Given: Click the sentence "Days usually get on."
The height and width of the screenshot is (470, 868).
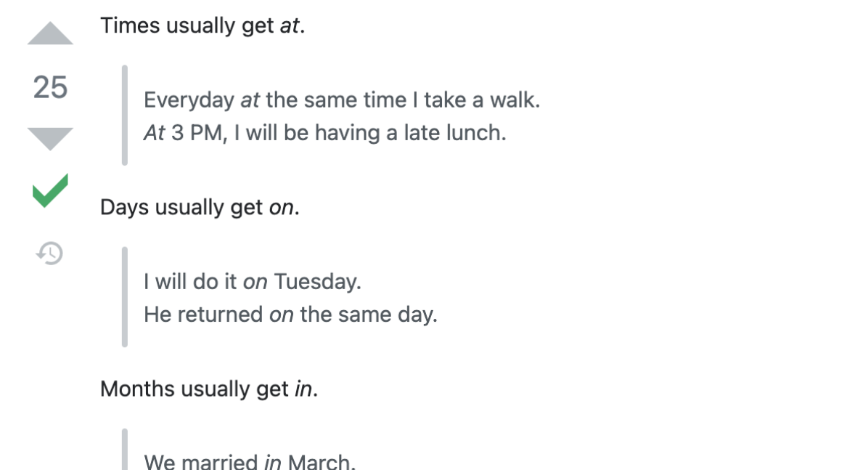Looking at the screenshot, I should coord(200,208).
